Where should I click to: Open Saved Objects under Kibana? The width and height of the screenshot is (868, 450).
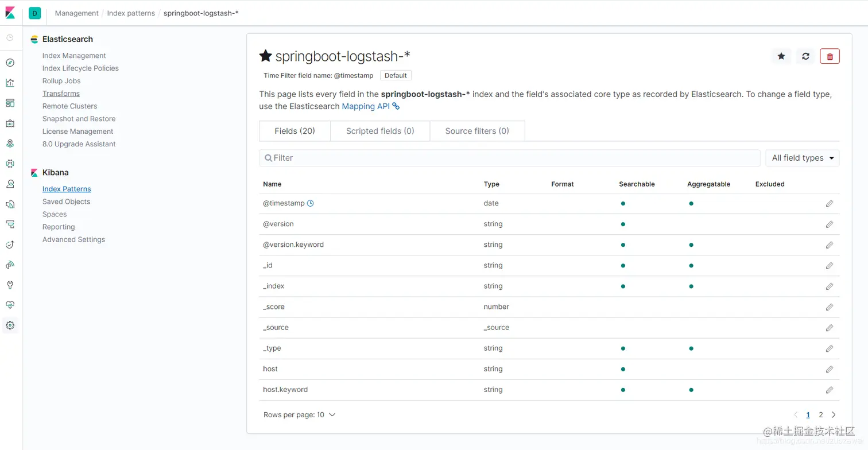66,201
